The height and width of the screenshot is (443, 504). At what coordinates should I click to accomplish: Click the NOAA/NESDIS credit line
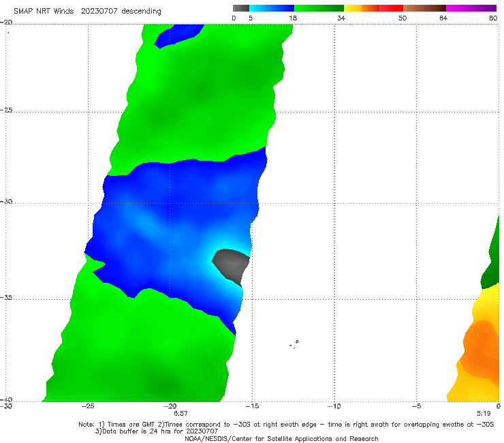point(281,438)
